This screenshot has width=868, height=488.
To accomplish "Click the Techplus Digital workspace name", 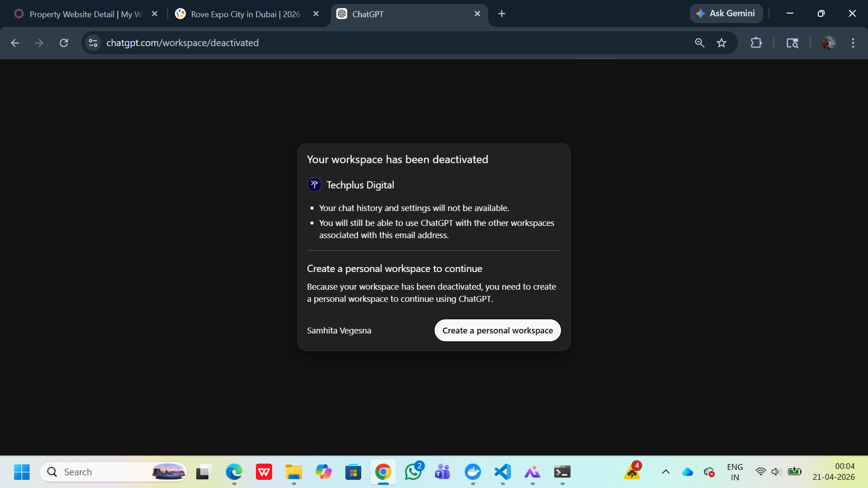I will 360,185.
